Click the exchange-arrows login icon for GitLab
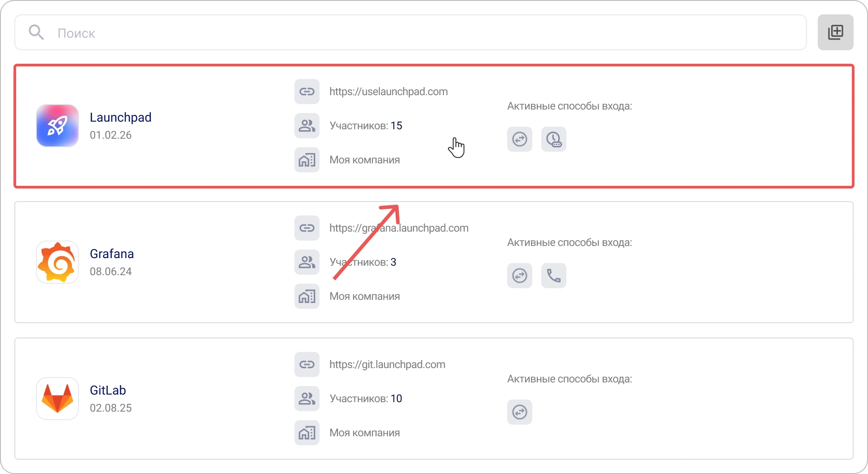Screen dimensions: 868x474 [519, 412]
